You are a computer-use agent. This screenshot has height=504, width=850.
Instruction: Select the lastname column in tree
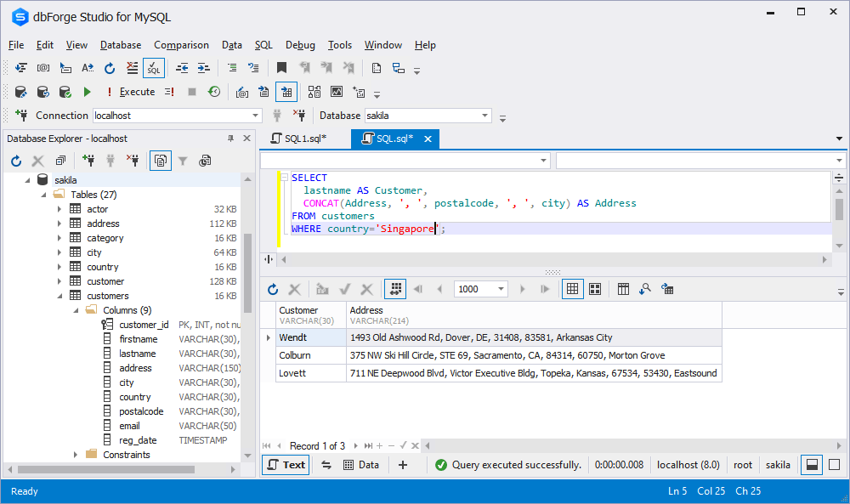(x=138, y=354)
